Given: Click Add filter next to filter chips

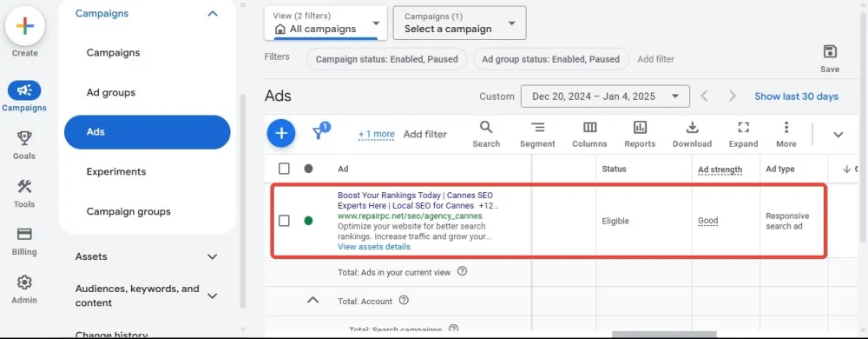Looking at the screenshot, I should click(655, 59).
